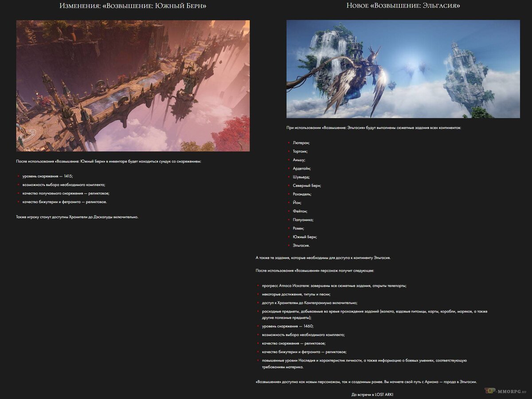This screenshot has height=399, width=532.
Task: Select list item Шувьерд
Action: point(301,177)
